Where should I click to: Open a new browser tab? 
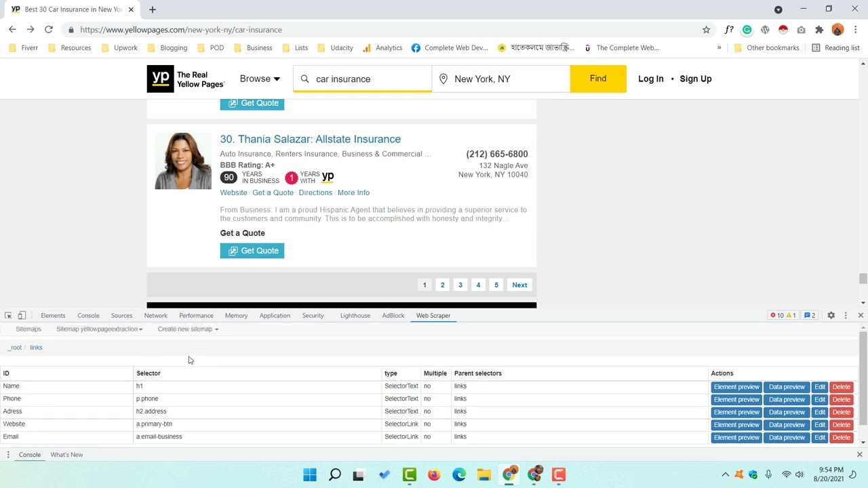(x=153, y=9)
